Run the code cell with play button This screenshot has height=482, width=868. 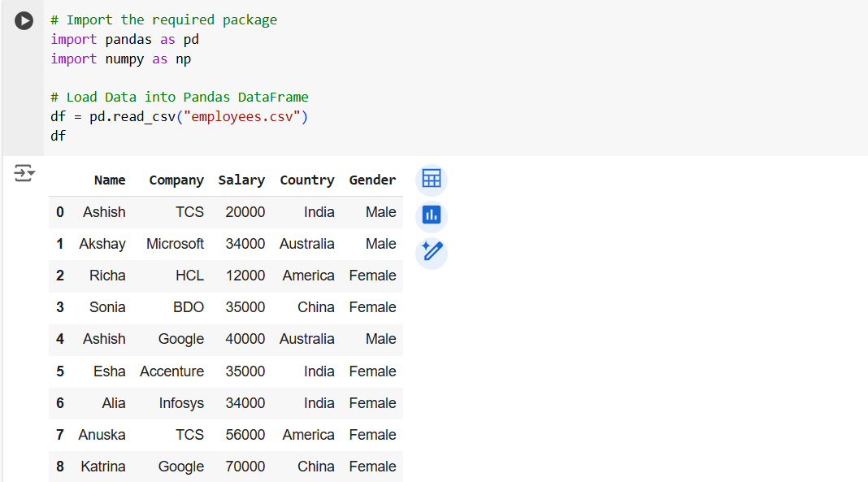click(24, 21)
